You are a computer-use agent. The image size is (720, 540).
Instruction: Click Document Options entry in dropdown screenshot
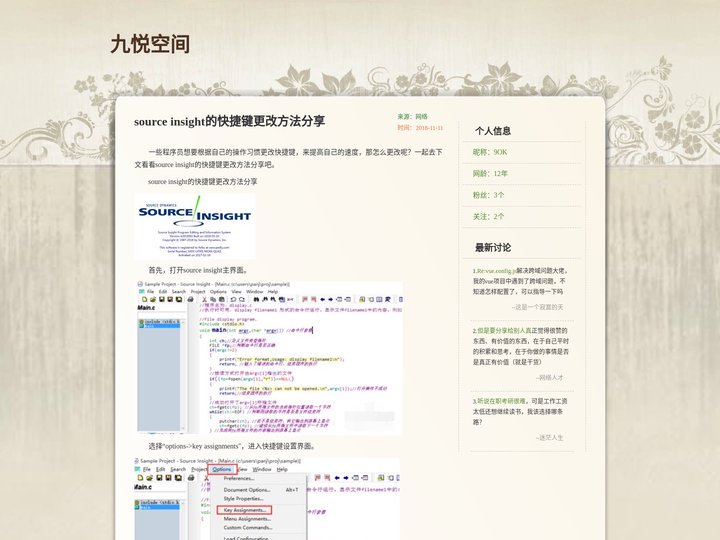point(247,489)
